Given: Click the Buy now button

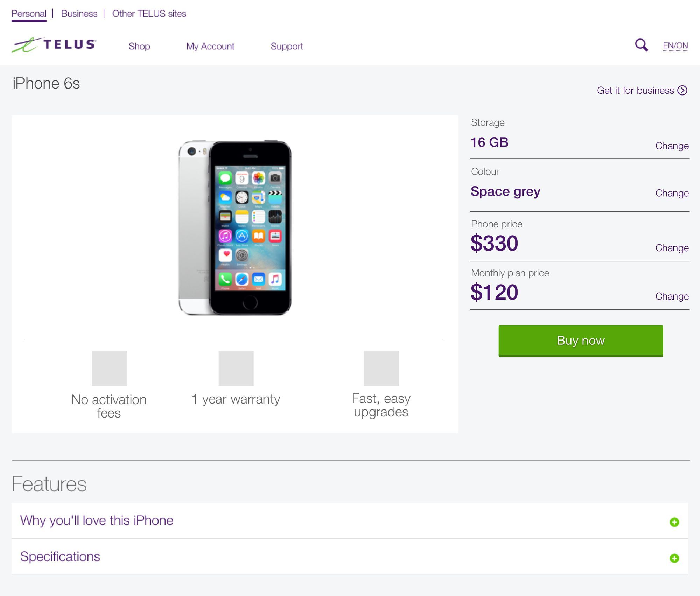Looking at the screenshot, I should click(x=580, y=340).
